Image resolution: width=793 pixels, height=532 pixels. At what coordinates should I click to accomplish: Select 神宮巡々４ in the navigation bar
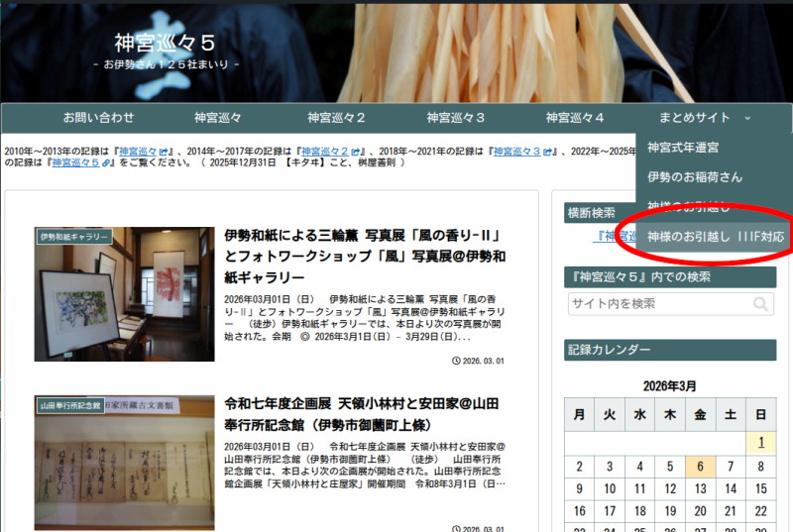(574, 117)
